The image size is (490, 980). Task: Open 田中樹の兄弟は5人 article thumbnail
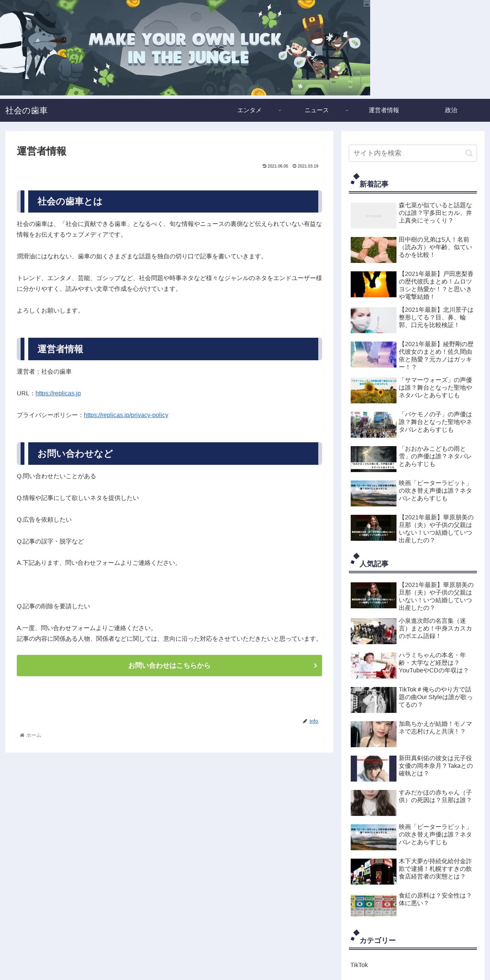click(373, 250)
